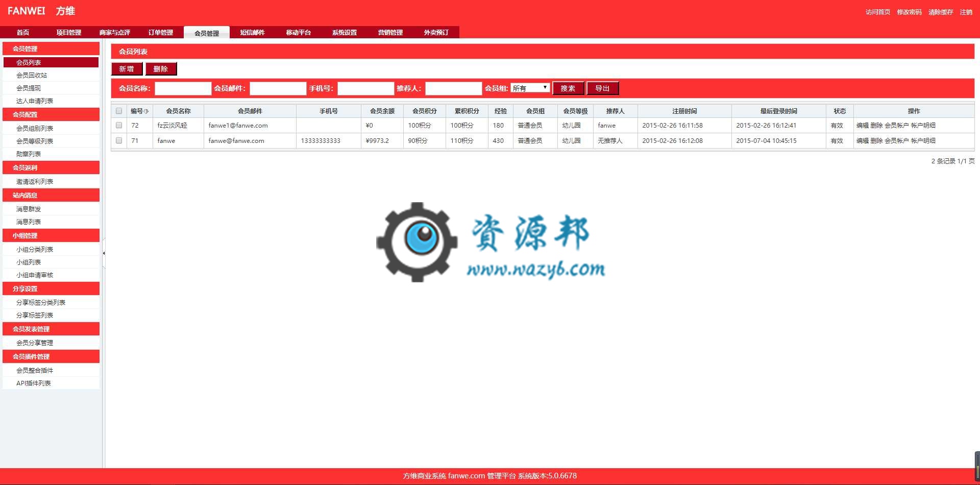980x485 pixels.
Task: Open the 订单管理 tab
Action: (x=161, y=32)
